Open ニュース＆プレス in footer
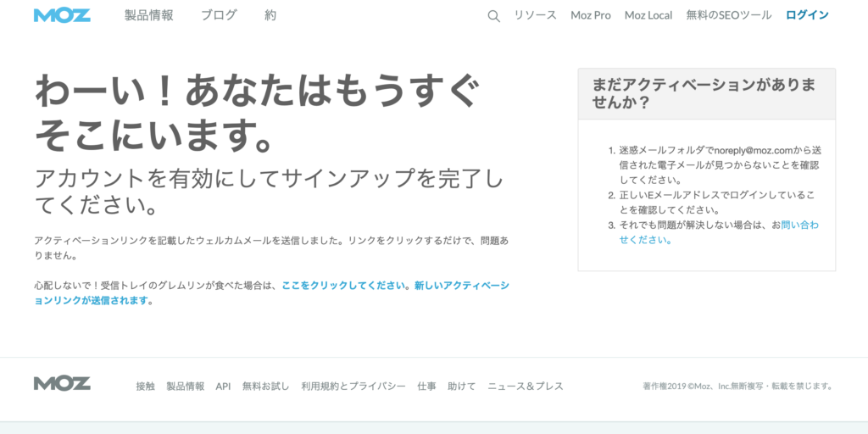 [x=525, y=387]
